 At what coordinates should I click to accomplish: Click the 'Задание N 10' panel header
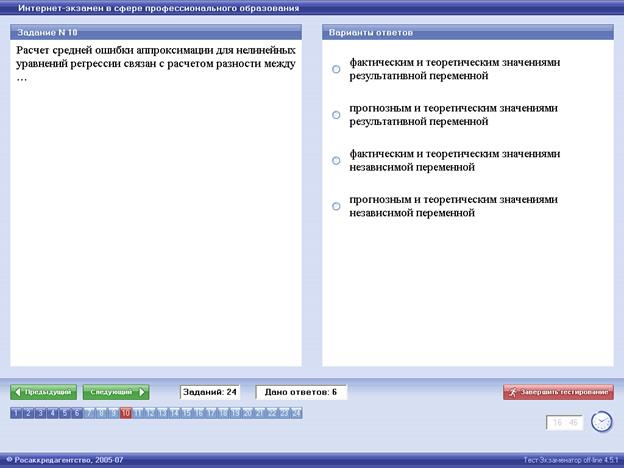[156, 32]
